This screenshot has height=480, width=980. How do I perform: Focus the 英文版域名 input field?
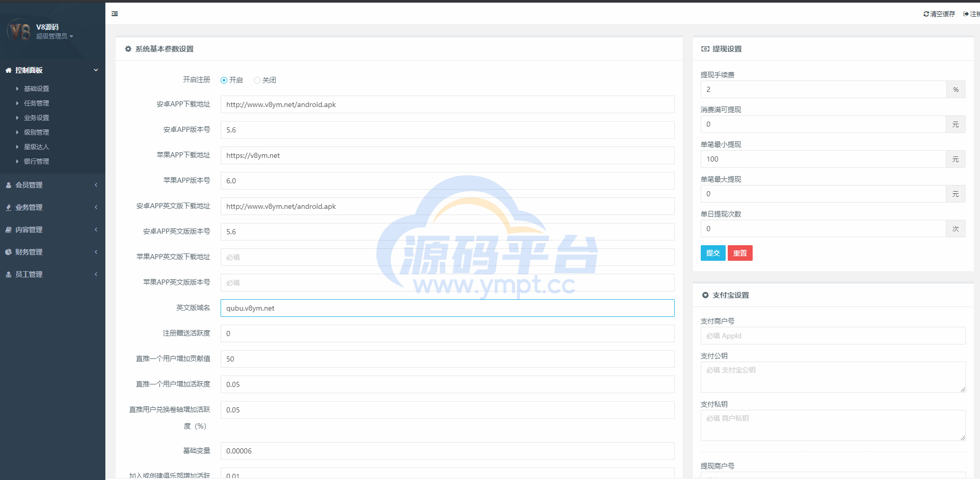point(447,308)
